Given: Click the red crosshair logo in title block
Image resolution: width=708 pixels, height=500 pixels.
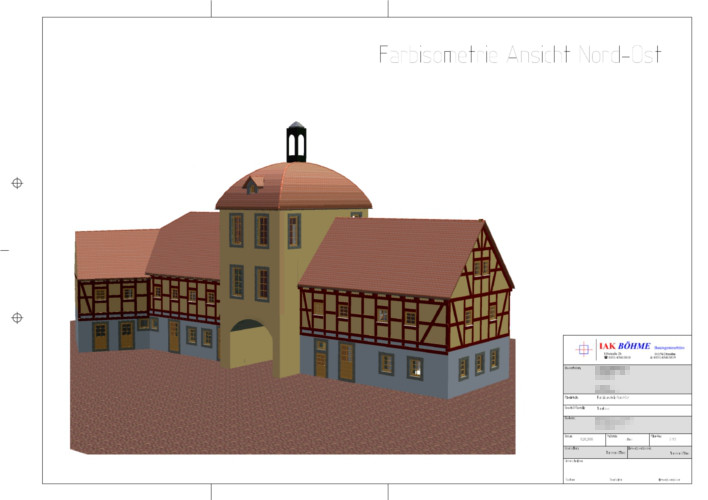Looking at the screenshot, I should pos(583,349).
